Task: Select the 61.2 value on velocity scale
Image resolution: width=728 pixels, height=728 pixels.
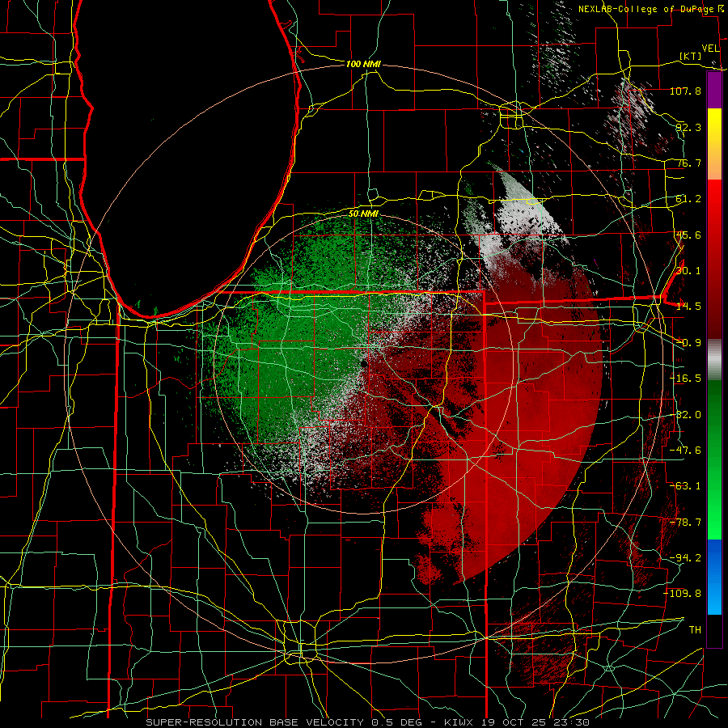Action: [x=688, y=199]
